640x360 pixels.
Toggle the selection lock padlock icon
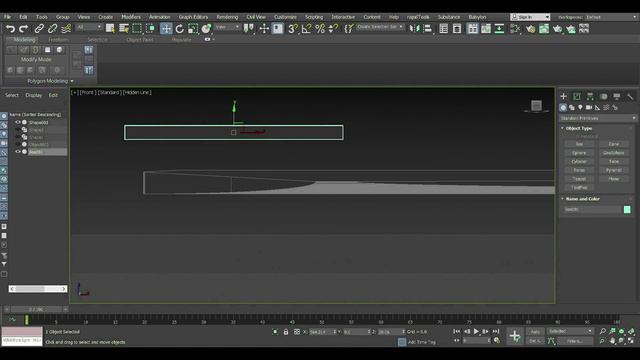point(286,332)
